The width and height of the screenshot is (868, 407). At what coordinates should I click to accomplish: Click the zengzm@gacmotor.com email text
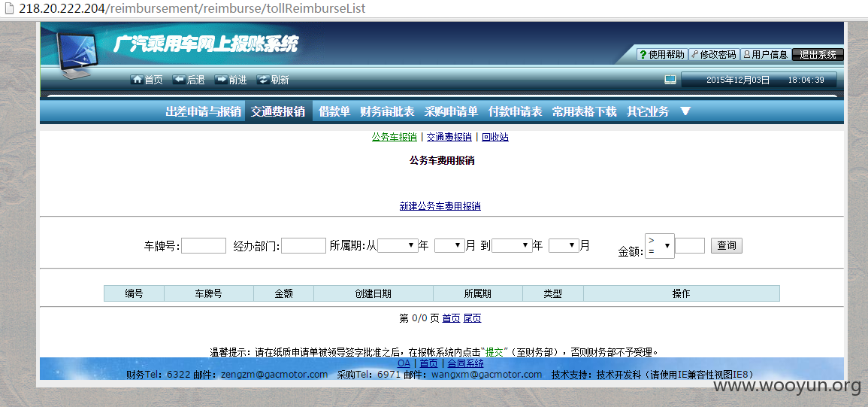(x=274, y=375)
